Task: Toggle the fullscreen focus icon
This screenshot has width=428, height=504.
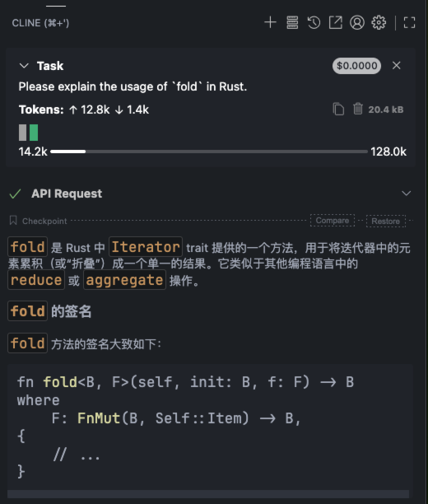Action: [409, 22]
